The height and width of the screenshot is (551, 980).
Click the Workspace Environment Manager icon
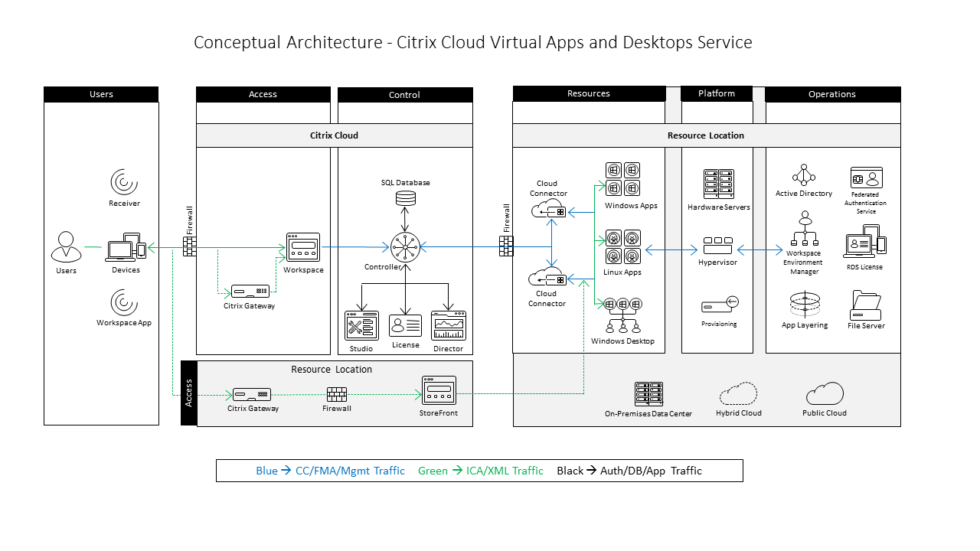click(804, 229)
